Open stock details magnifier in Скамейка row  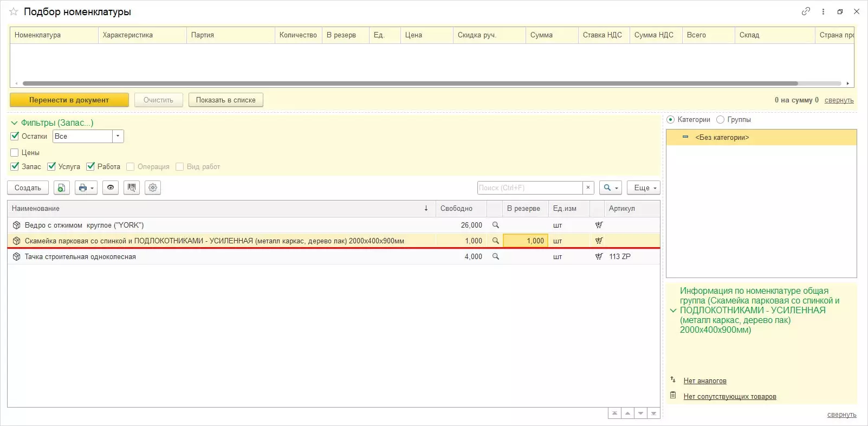[x=495, y=241]
